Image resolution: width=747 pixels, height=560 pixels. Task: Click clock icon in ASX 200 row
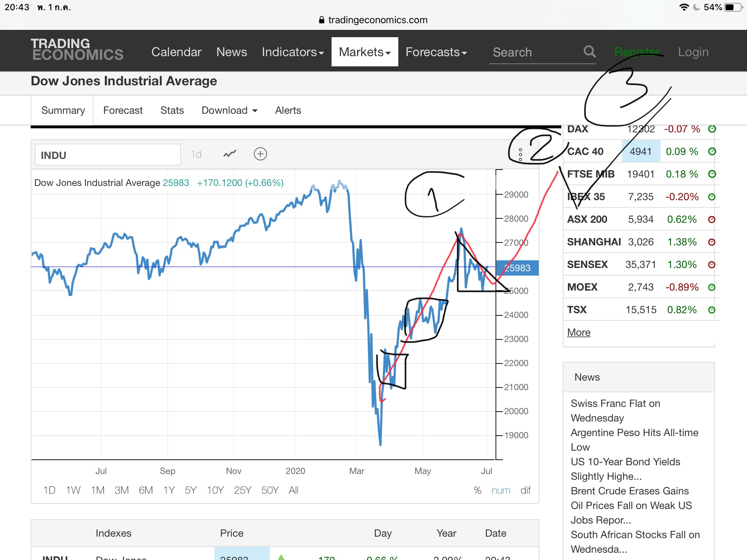point(712,219)
